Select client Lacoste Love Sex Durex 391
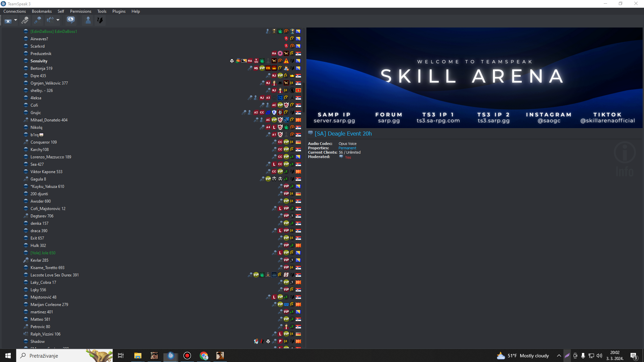Image resolution: width=644 pixels, height=362 pixels. click(x=55, y=275)
